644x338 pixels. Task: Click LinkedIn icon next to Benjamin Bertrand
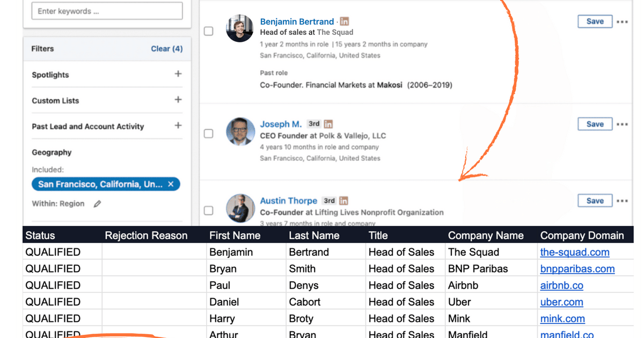tap(345, 22)
